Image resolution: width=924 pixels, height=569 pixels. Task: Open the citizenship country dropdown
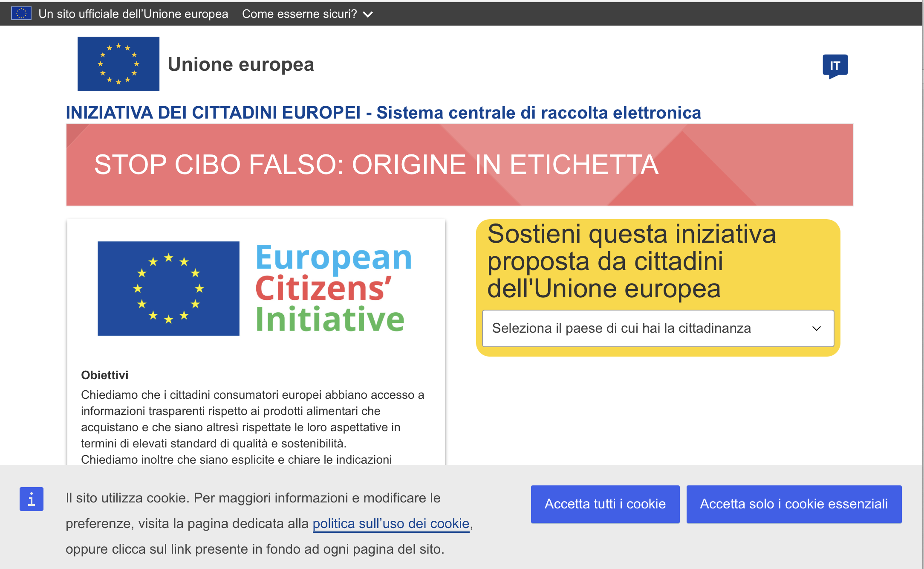[658, 328]
